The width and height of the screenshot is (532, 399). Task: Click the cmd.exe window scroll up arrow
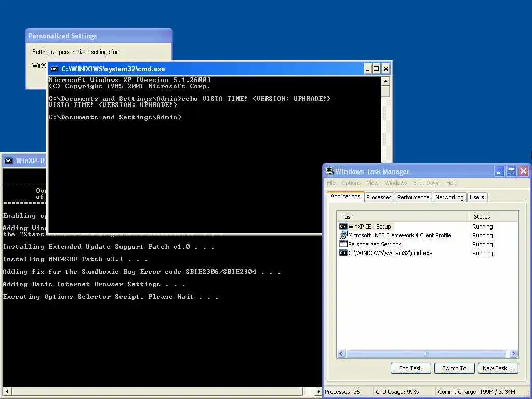pos(385,81)
